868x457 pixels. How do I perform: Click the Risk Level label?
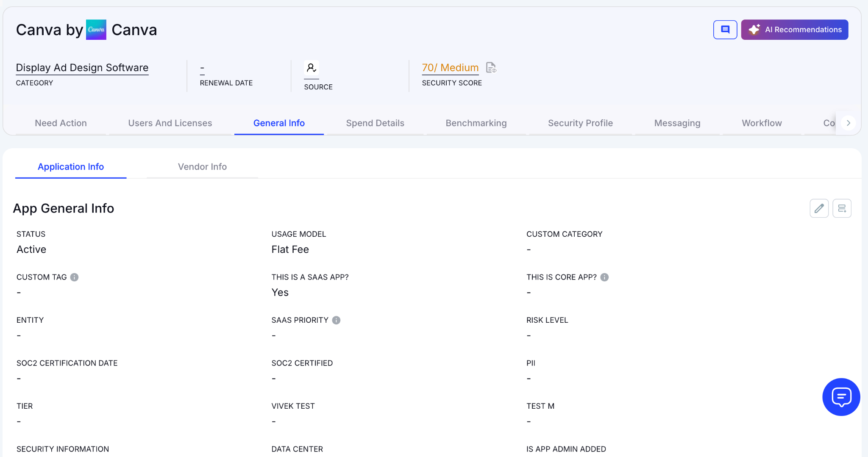pyautogui.click(x=547, y=320)
